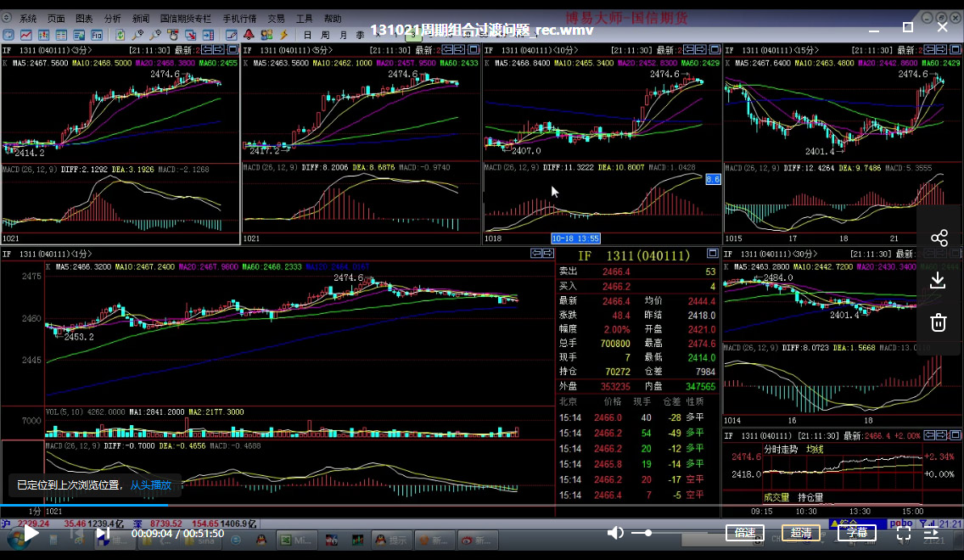
Task: Open the 国信期货专栏 menu
Action: [x=186, y=19]
